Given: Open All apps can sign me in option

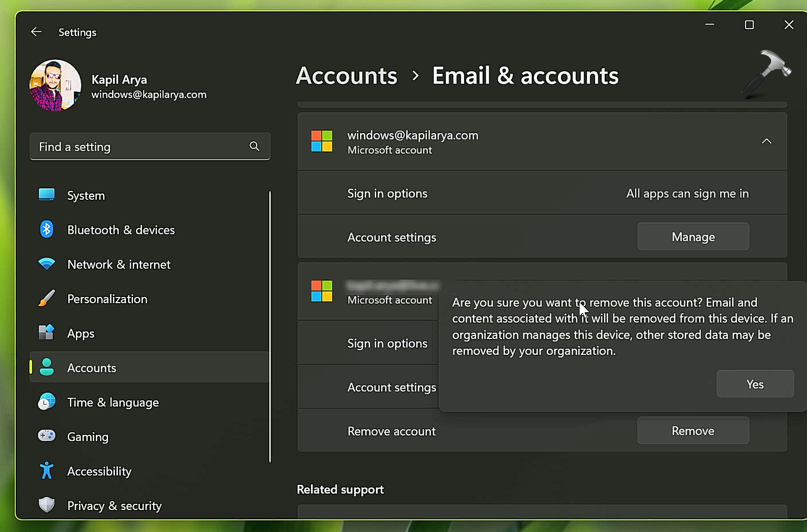Looking at the screenshot, I should pyautogui.click(x=687, y=194).
